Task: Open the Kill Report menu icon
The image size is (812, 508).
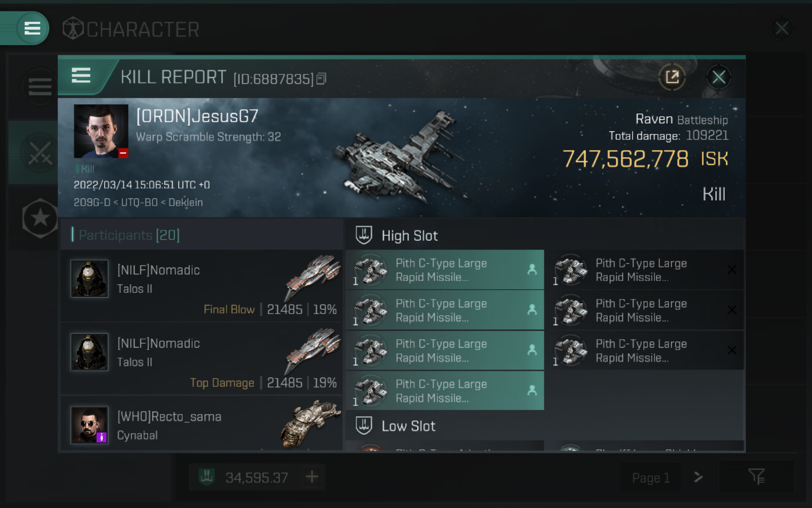Action: point(81,76)
